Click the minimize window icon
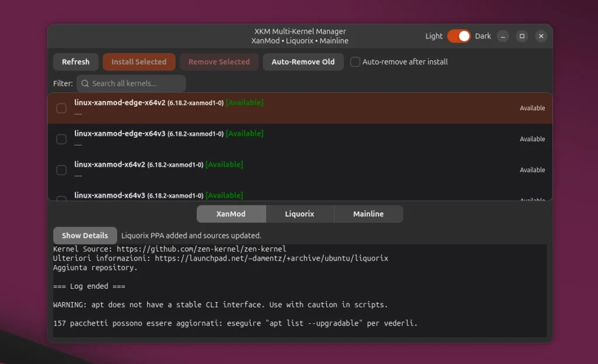This screenshot has height=364, width=598. point(502,36)
